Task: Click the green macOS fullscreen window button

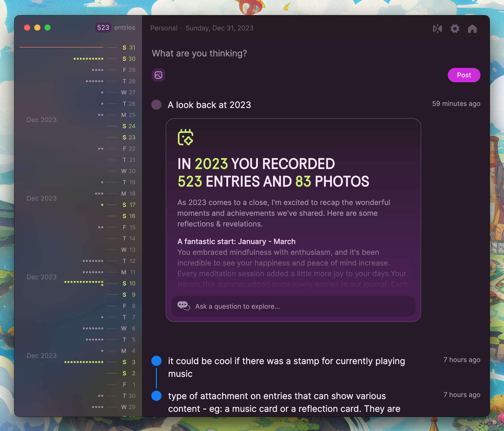Action: pos(48,28)
